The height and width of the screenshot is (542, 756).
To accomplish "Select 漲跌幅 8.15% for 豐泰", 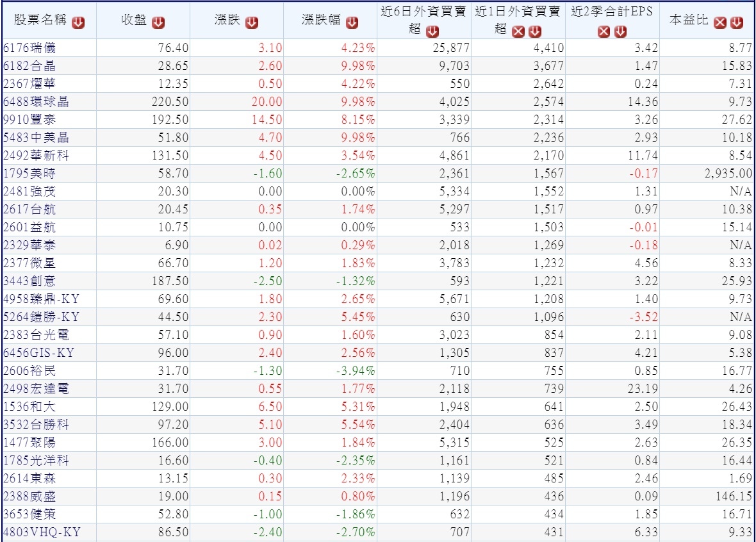I will 358,120.
